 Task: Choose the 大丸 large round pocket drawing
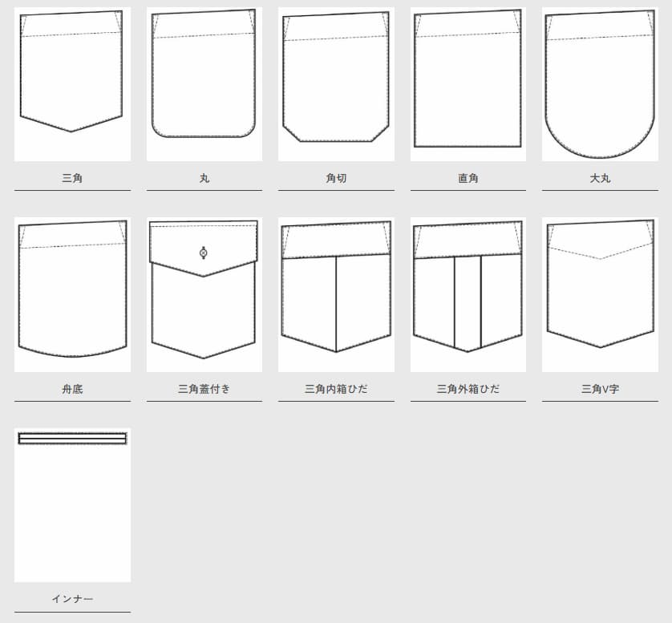coord(600,84)
